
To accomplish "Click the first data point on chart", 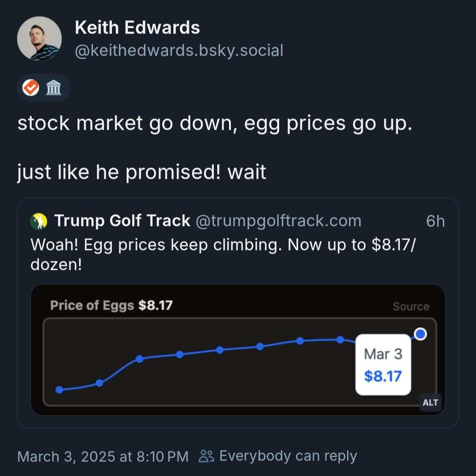I will click(59, 390).
